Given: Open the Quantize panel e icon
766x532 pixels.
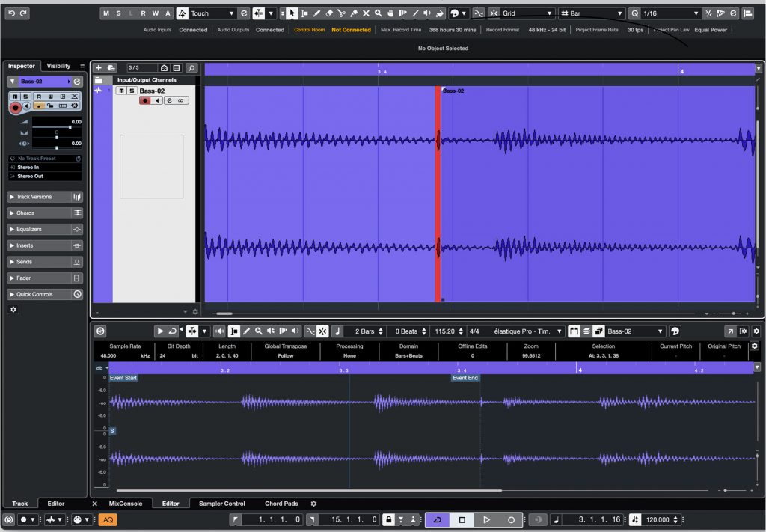Looking at the screenshot, I should (x=733, y=13).
